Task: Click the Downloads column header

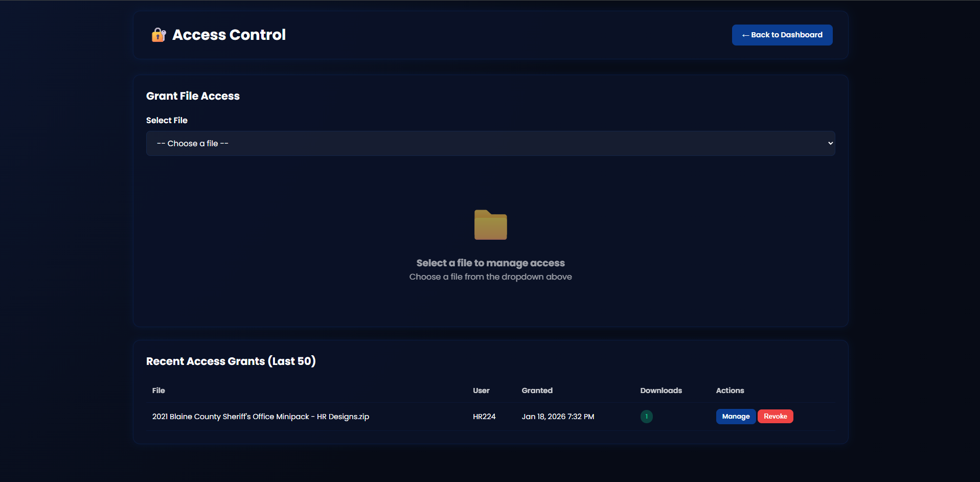Action: pyautogui.click(x=660, y=391)
